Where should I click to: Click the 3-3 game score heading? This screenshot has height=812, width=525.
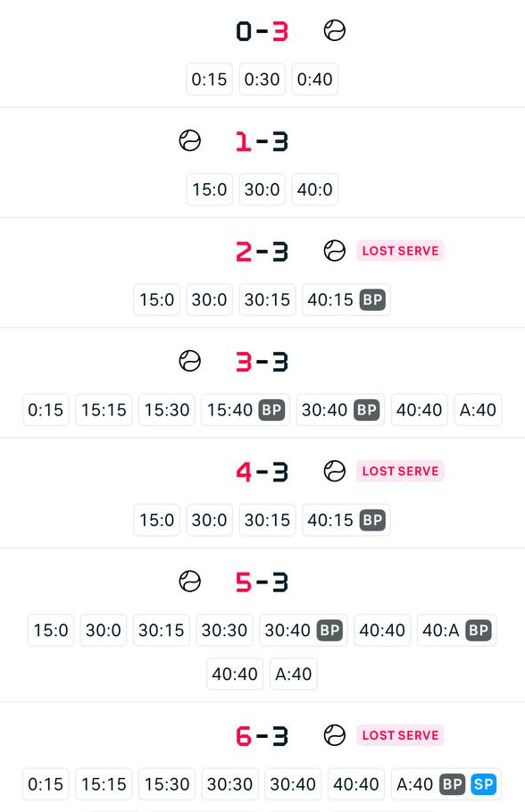tap(262, 362)
